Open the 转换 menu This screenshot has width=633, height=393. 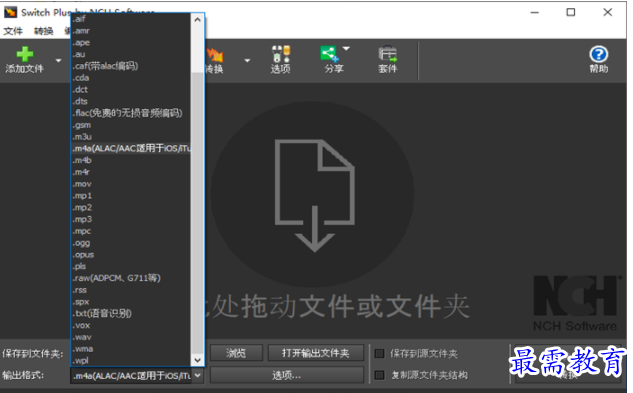(44, 31)
